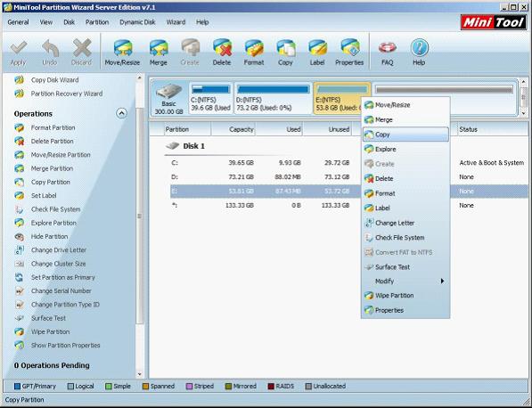
Task: Select Properties in the context menu
Action: pos(405,310)
